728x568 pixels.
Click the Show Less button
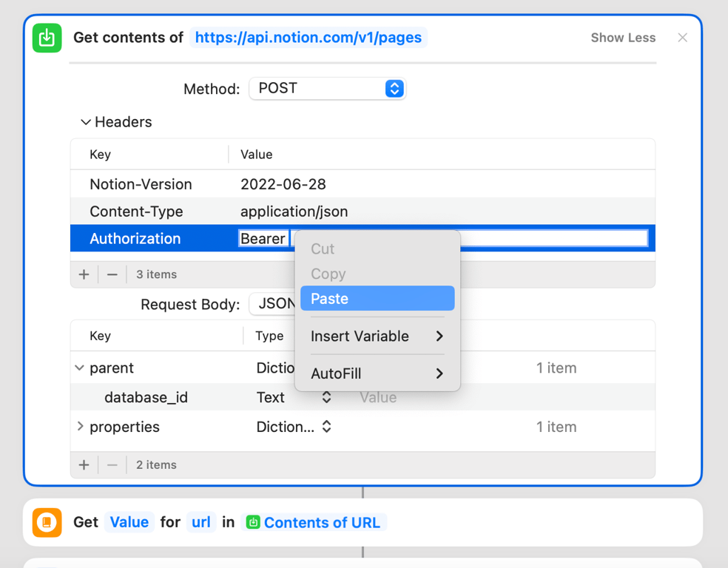pyautogui.click(x=623, y=38)
